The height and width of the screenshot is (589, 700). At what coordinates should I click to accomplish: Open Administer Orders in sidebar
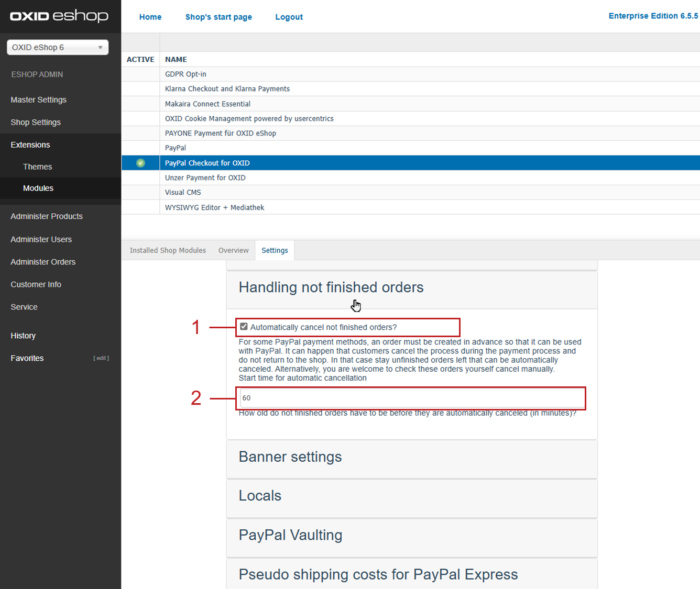43,262
